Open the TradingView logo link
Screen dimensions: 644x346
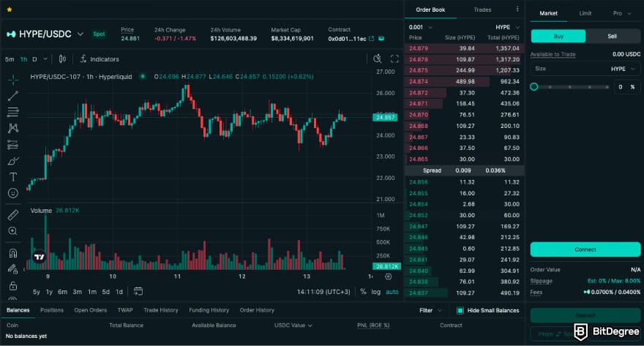(x=40, y=257)
